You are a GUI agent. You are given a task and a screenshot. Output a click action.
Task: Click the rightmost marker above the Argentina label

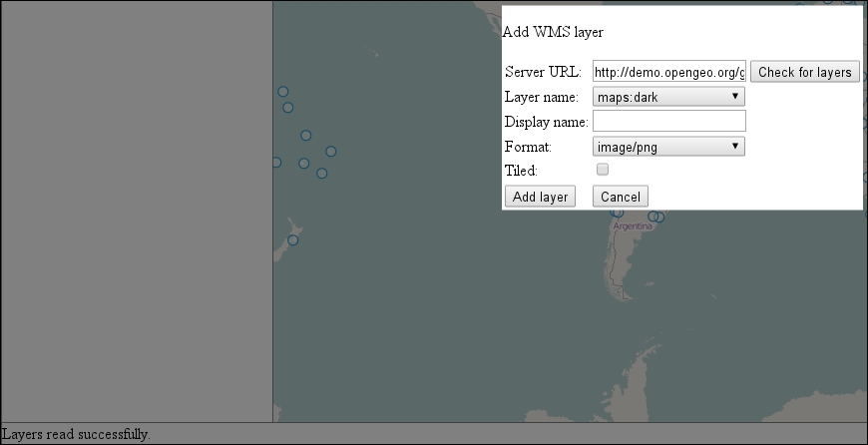(659, 217)
